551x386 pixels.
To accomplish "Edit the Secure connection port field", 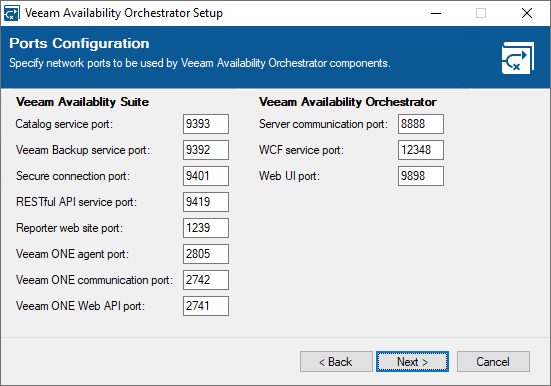I will 206,176.
